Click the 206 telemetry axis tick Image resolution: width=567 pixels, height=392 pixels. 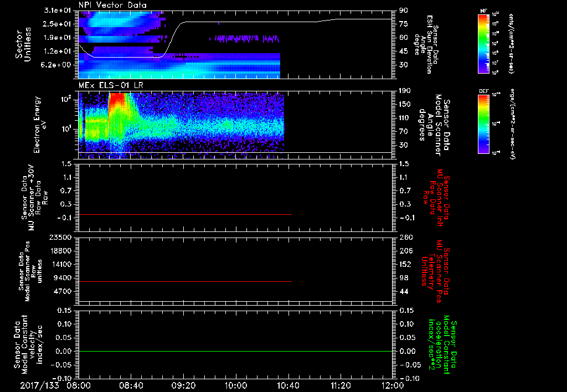click(x=406, y=251)
